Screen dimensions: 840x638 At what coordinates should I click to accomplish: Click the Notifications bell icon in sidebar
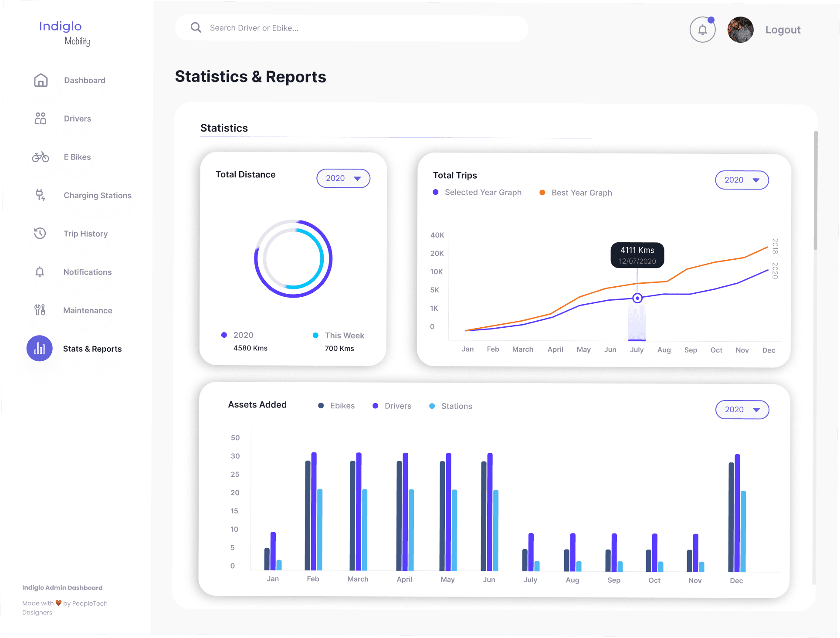pyautogui.click(x=40, y=272)
